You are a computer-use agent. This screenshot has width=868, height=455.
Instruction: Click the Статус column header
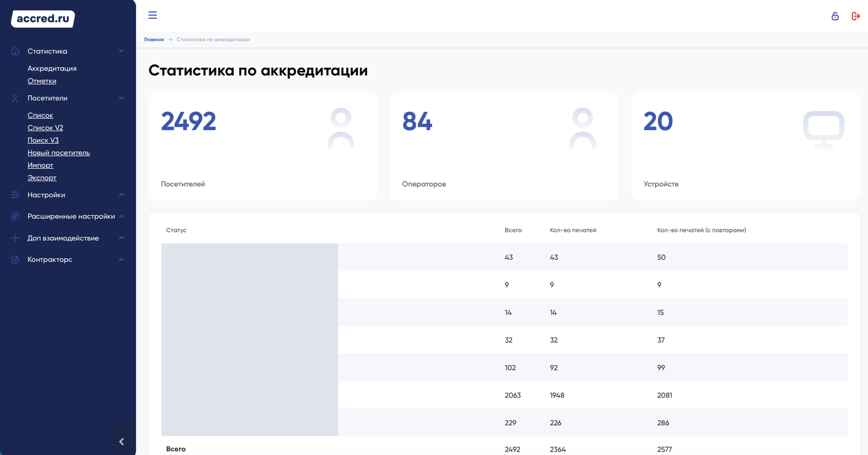176,230
